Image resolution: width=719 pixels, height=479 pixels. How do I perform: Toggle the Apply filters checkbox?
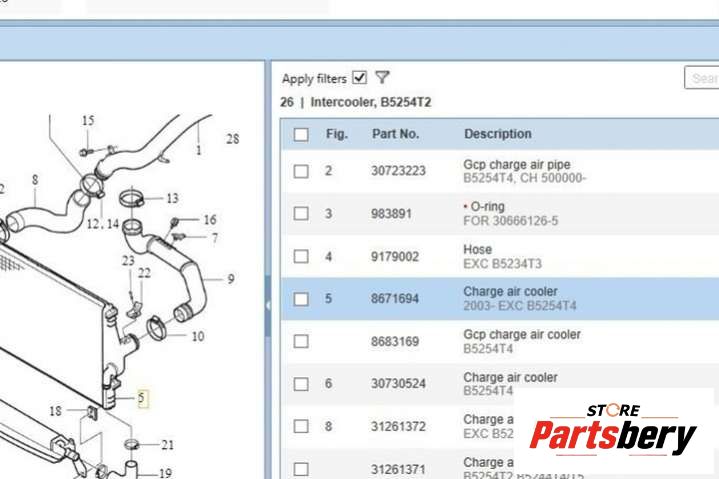pos(360,78)
